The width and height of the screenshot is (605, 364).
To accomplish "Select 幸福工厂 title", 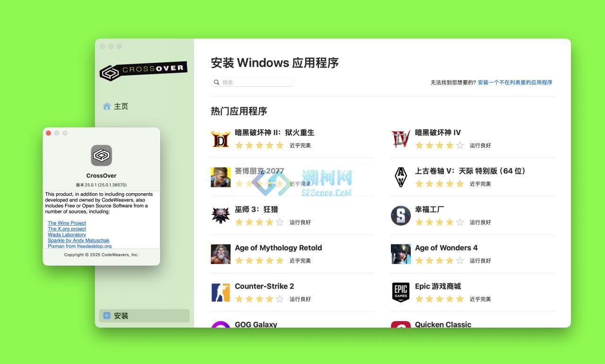I will pos(429,209).
